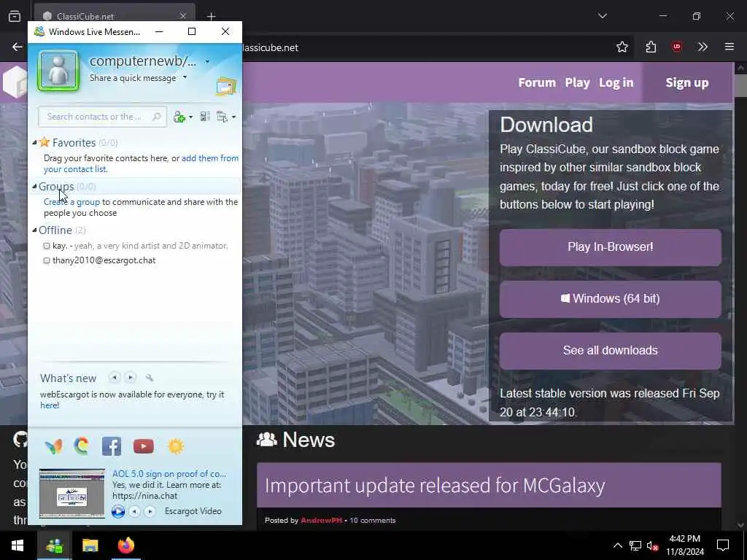Screen dimensions: 747x560
Task: Click the See all downloads button
Action: coord(611,351)
